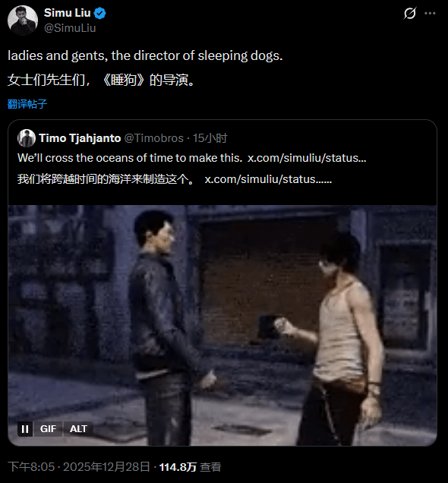Click the 下午8:05 · 2025年12月28日 timestamp
This screenshot has height=483, width=448.
pyautogui.click(x=79, y=467)
